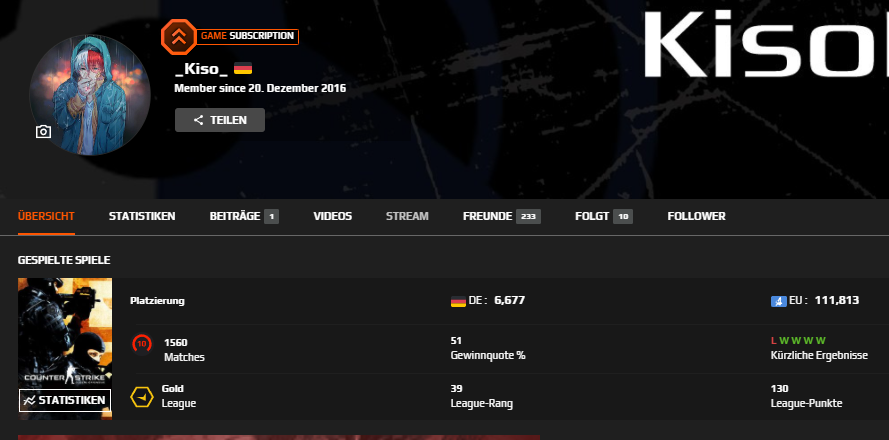The width and height of the screenshot is (889, 440).
Task: Click the orange Game Subscription hexagon badge
Action: coord(179,36)
